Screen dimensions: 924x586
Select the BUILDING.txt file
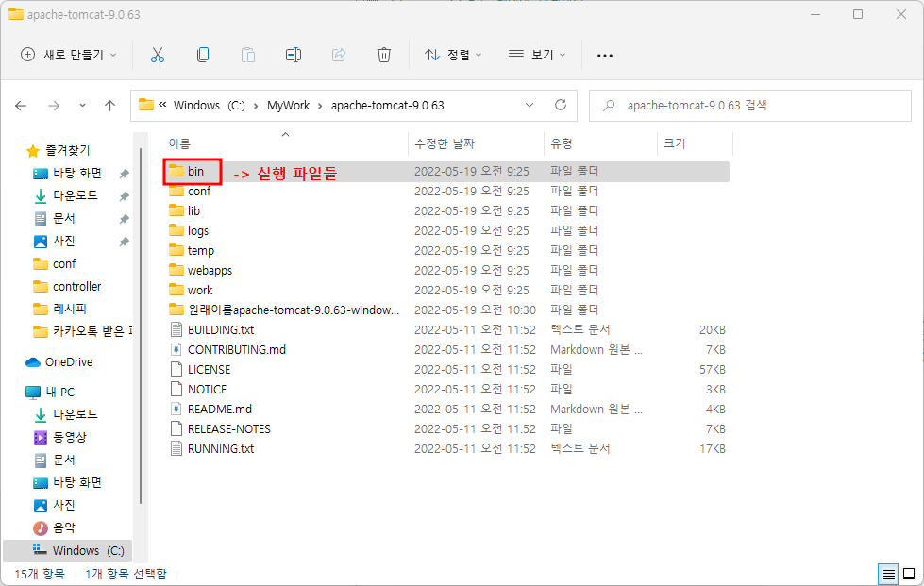pos(446,330)
